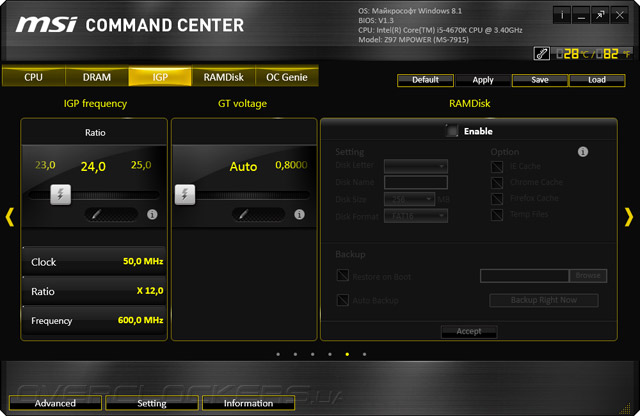Screen dimensions: 640x416
Task: Click the Disk Name input field
Action: [416, 182]
